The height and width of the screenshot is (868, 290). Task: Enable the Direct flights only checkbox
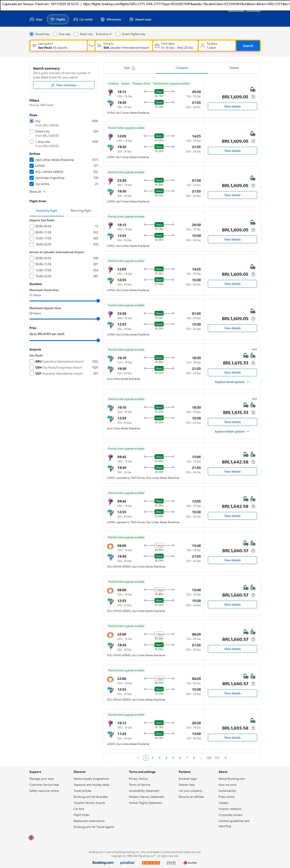[118, 34]
